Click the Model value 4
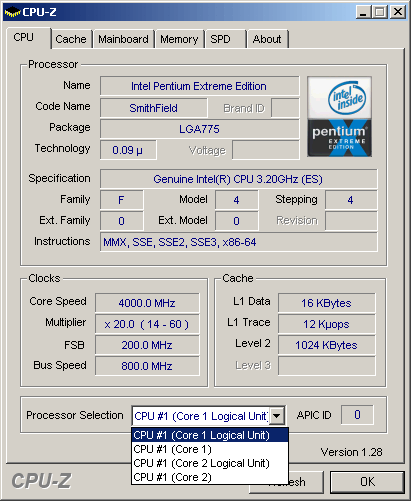Image resolution: width=411 pixels, height=501 pixels. (x=236, y=200)
